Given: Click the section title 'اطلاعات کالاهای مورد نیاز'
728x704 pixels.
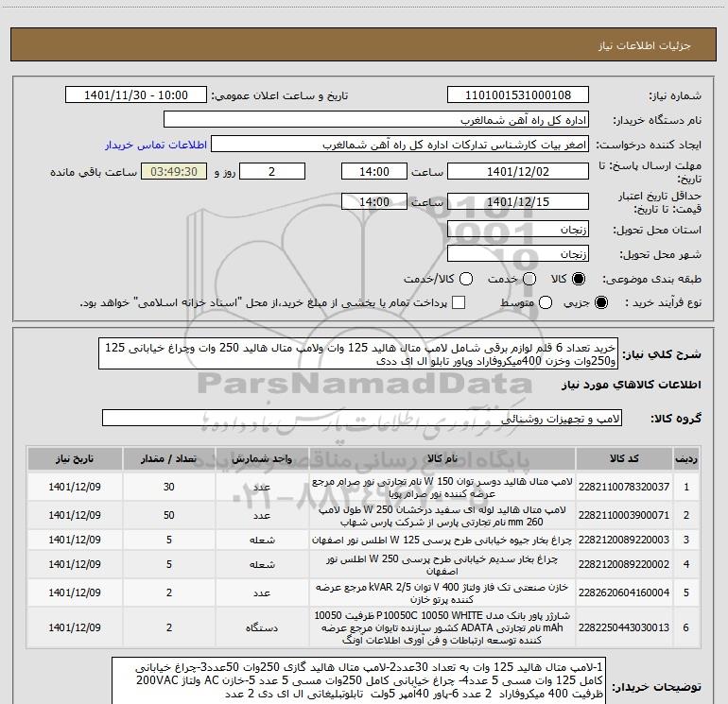Looking at the screenshot, I should pyautogui.click(x=632, y=385).
